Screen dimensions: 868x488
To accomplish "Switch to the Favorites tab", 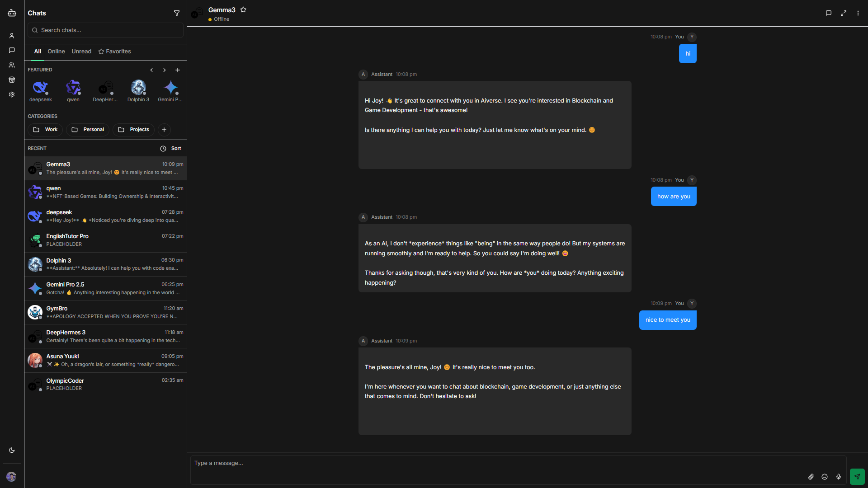I will pyautogui.click(x=115, y=52).
